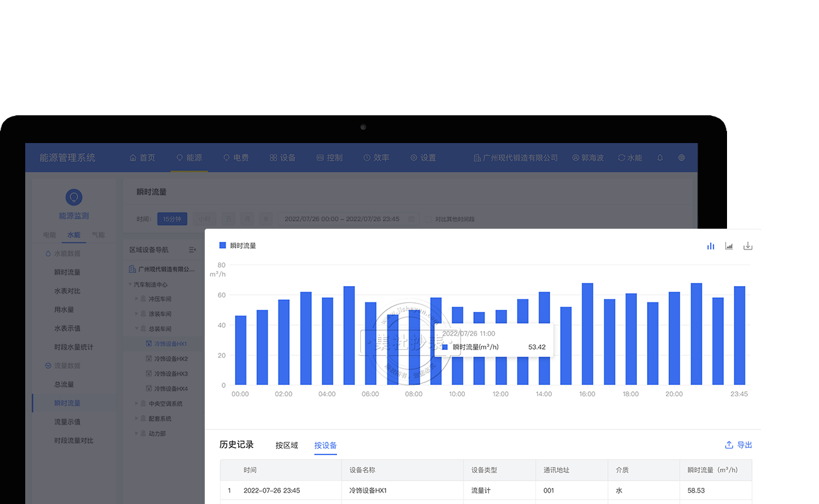Open calendar icon in date range field
The image size is (819, 504).
tap(411, 219)
